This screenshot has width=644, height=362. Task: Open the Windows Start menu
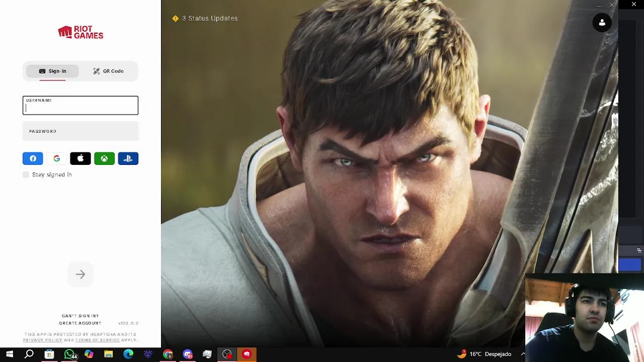[10, 354]
